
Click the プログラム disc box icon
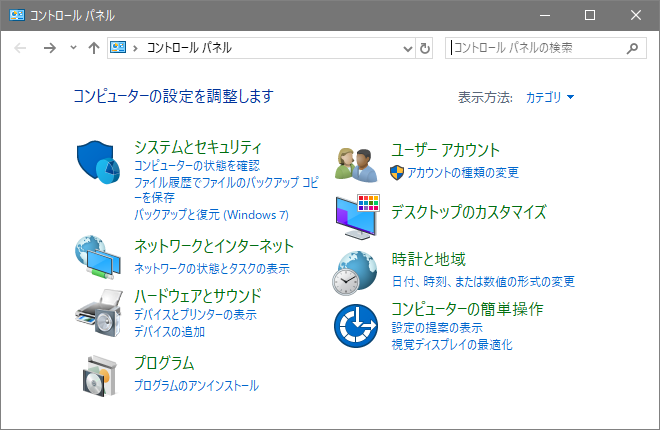98,375
